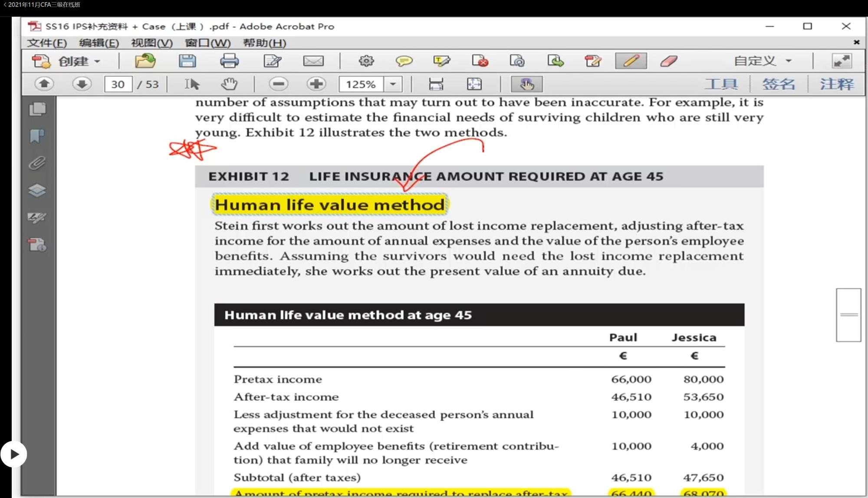
Task: Expand the 自定义 customize dropdown
Action: pyautogui.click(x=789, y=61)
